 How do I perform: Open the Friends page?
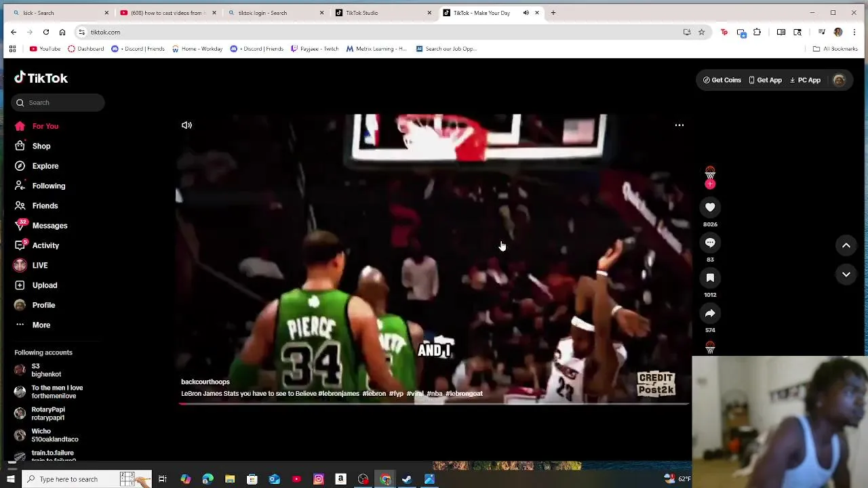(37, 205)
